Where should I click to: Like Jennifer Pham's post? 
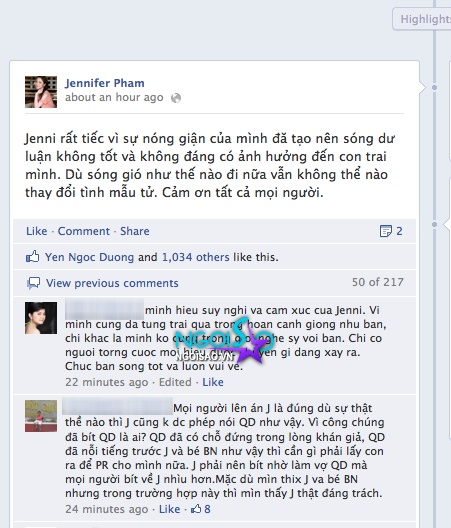click(37, 231)
